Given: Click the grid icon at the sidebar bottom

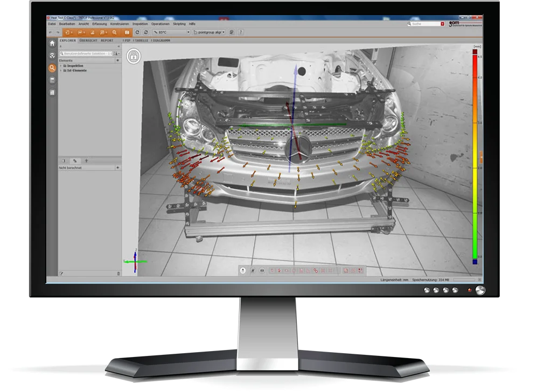Looking at the screenshot, I should (52, 93).
